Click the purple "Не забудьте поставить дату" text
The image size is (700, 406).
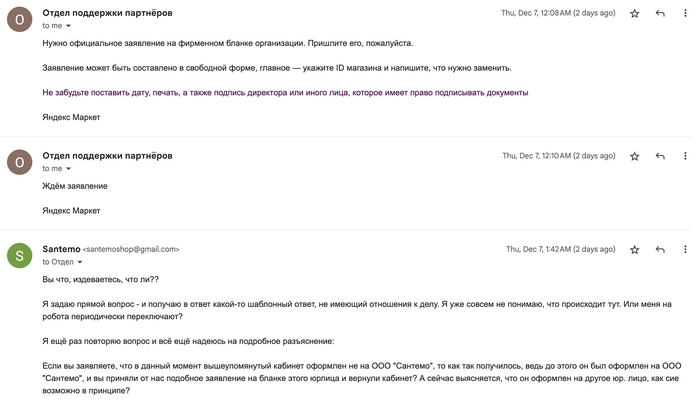pos(285,92)
